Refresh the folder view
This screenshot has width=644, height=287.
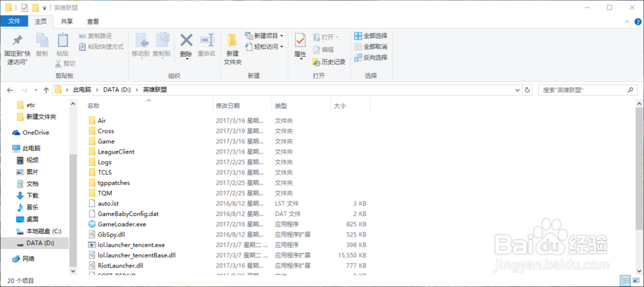point(528,90)
